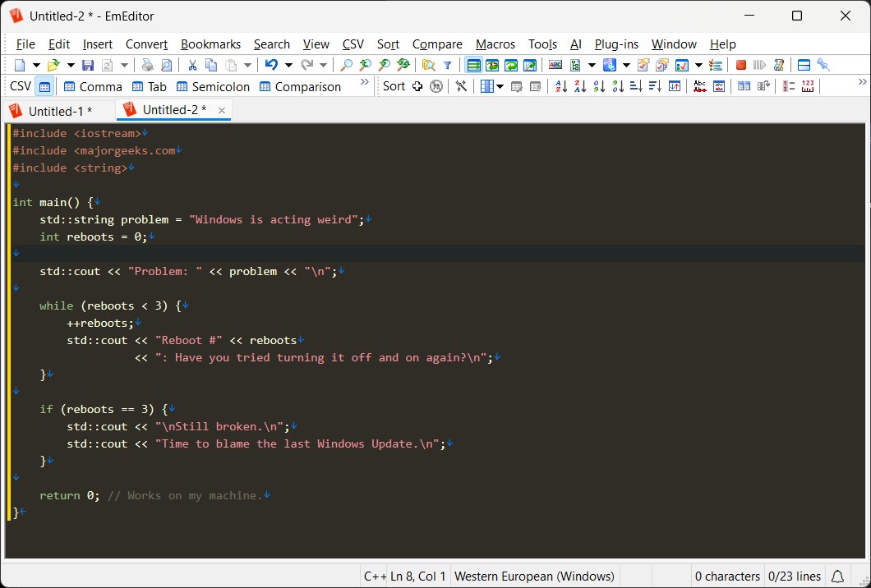Click the Sort A to Z icon
The image size is (871, 588).
coord(561,86)
